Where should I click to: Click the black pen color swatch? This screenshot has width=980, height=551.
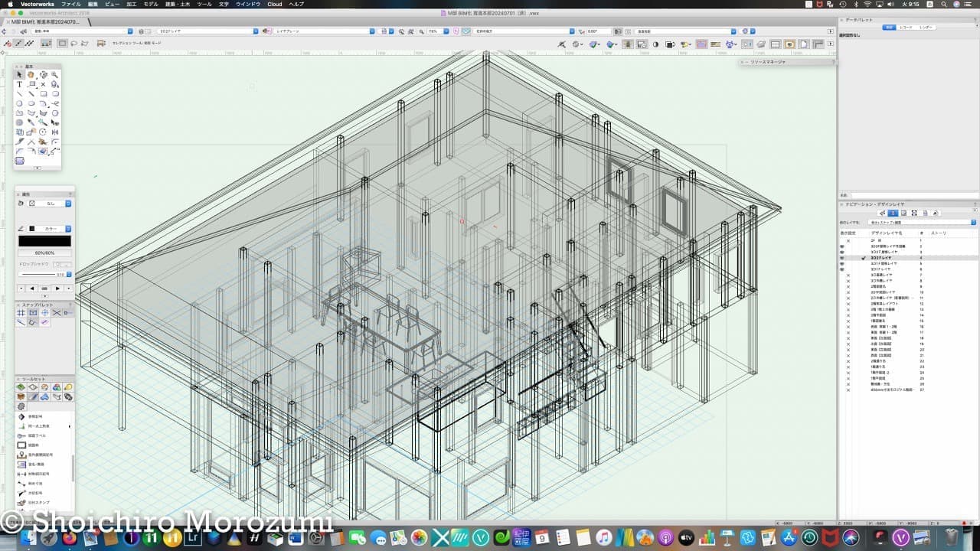[x=44, y=241]
